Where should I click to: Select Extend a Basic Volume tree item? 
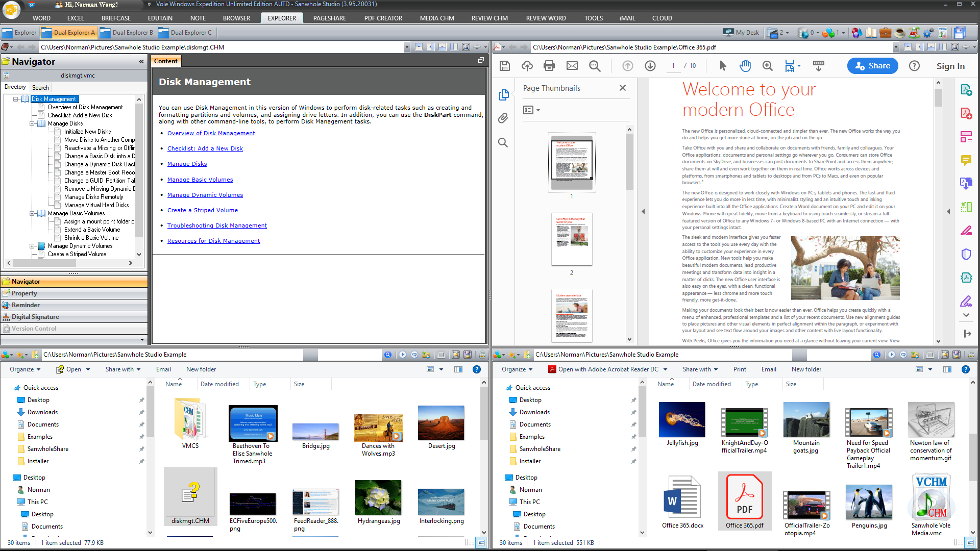click(92, 230)
